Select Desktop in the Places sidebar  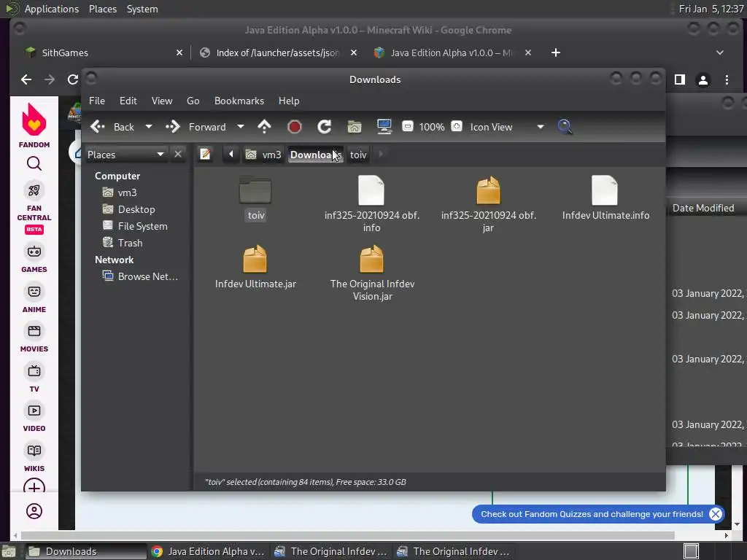(128, 209)
